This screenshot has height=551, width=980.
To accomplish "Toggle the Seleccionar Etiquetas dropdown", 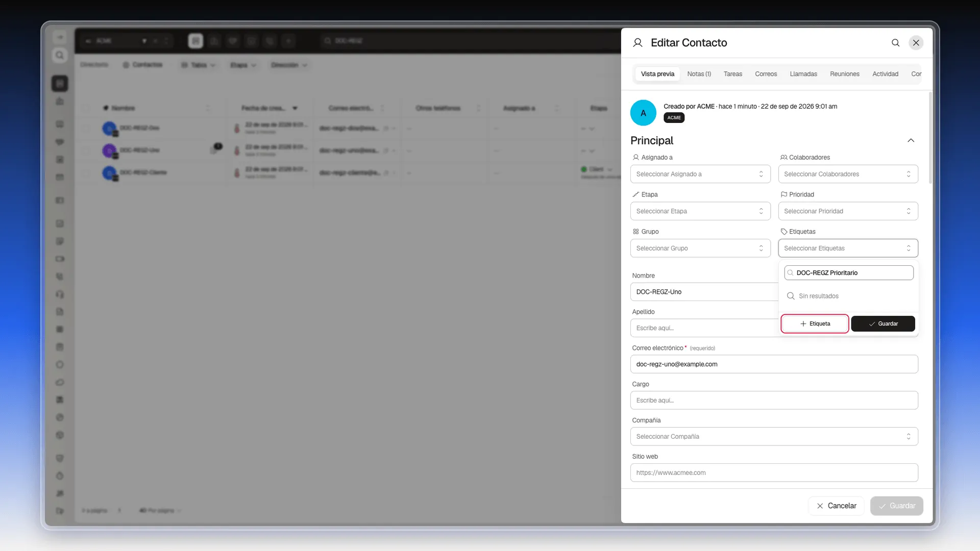I will pos(848,248).
